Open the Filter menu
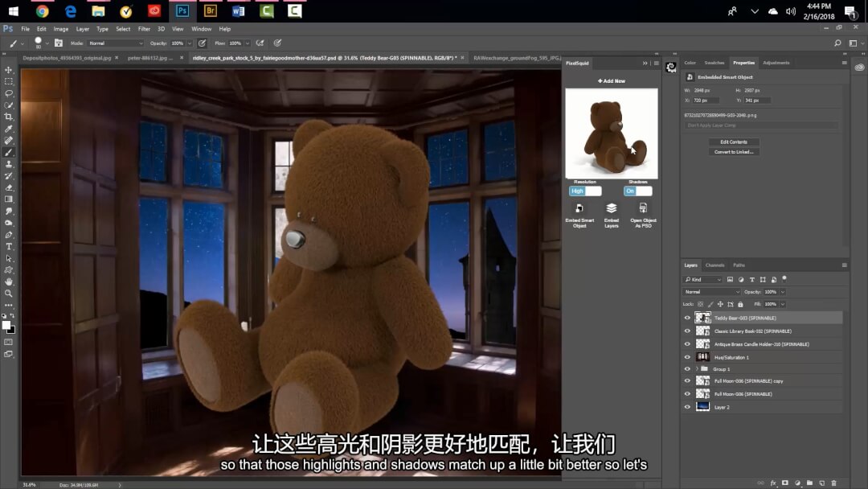The image size is (868, 489). tap(144, 29)
